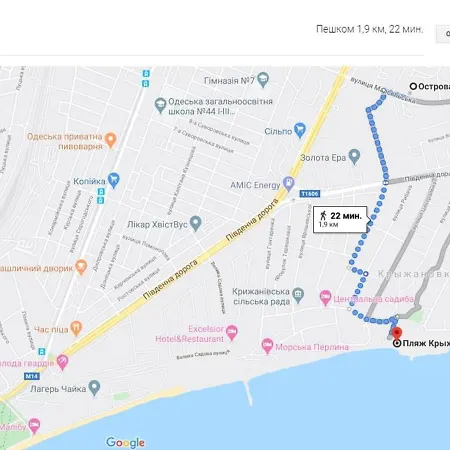Click the Пешком 1,9 км, 22 мин. text
Image resolution: width=450 pixels, height=450 pixels.
click(369, 29)
